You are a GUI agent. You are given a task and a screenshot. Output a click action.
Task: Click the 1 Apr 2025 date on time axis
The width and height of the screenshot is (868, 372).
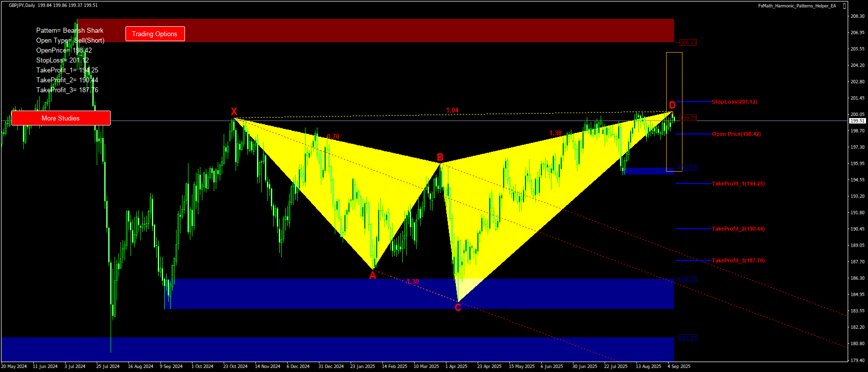pos(456,367)
